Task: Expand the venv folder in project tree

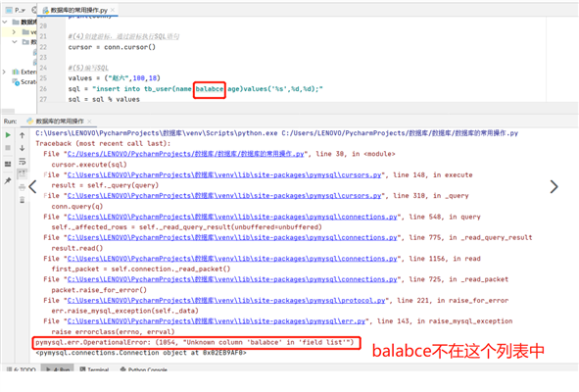Action: tap(14, 32)
